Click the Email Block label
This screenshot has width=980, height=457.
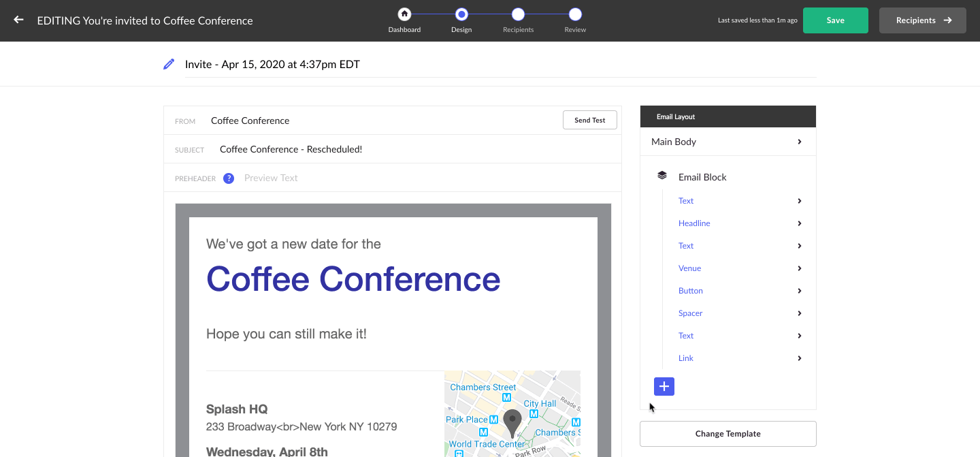pos(702,177)
